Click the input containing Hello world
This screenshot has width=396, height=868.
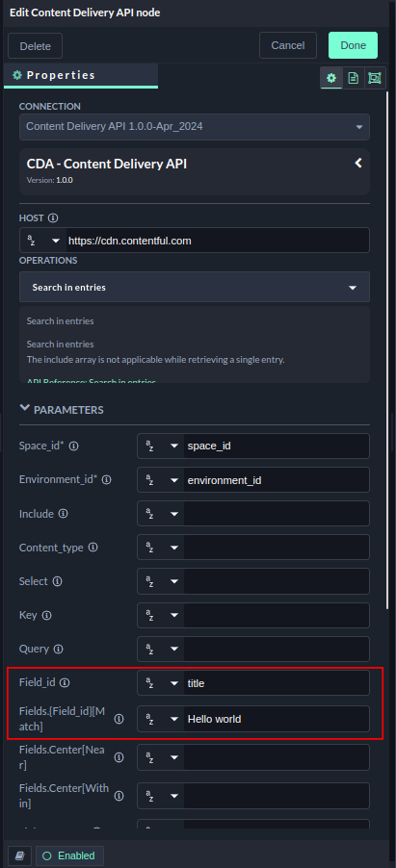277,719
